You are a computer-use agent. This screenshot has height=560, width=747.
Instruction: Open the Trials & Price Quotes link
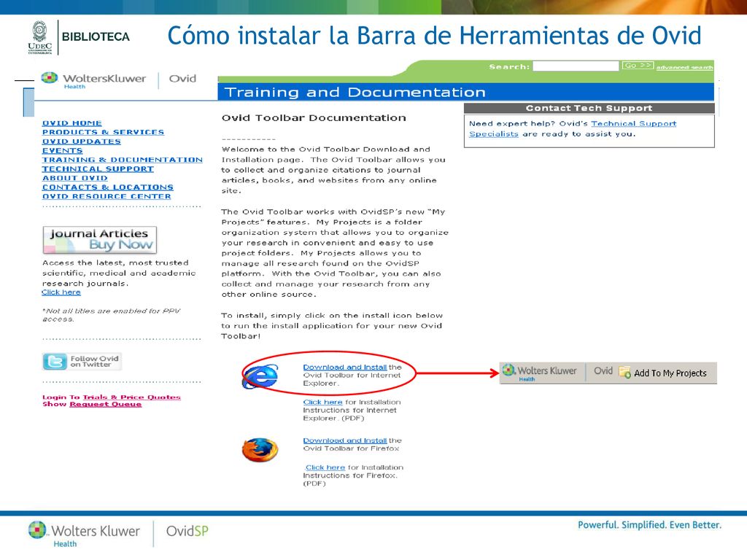pos(131,397)
